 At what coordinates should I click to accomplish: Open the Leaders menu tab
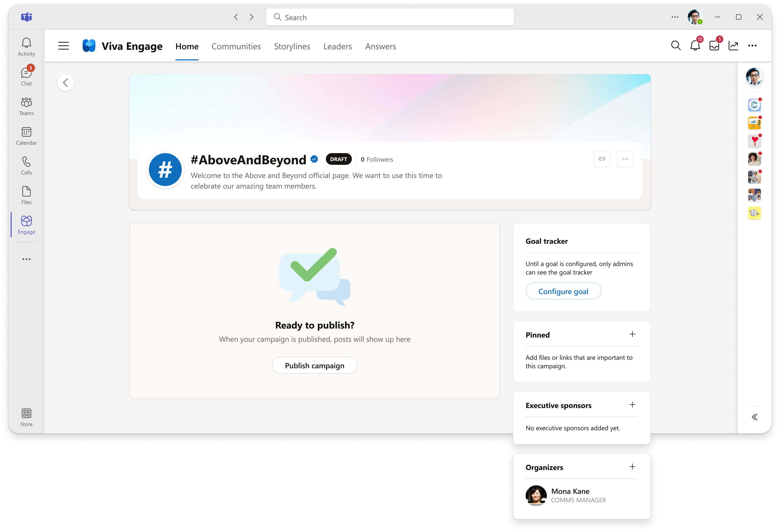tap(337, 46)
